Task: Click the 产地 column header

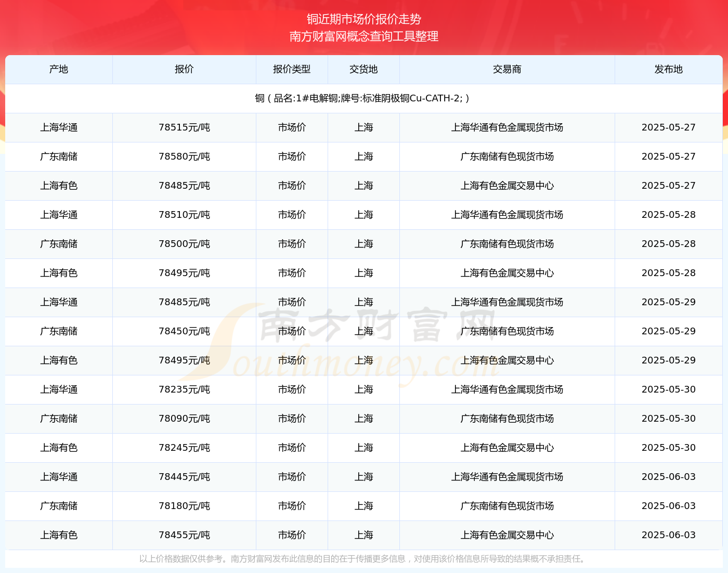Action: tap(59, 69)
